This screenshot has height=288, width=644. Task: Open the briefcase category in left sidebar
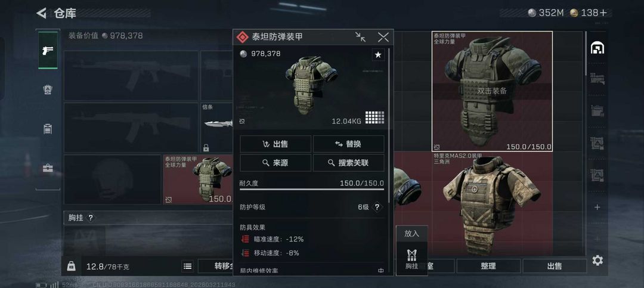point(48,168)
